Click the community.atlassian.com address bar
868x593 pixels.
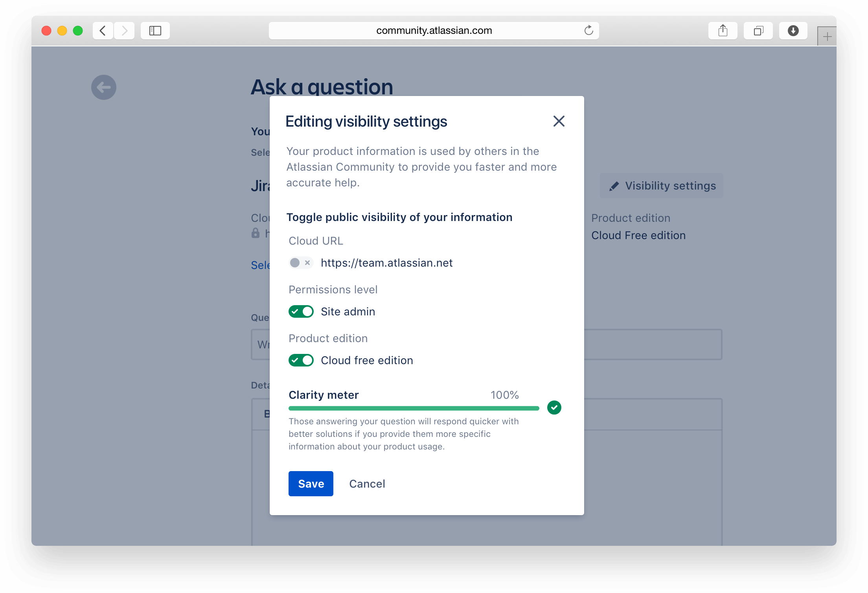pyautogui.click(x=434, y=31)
